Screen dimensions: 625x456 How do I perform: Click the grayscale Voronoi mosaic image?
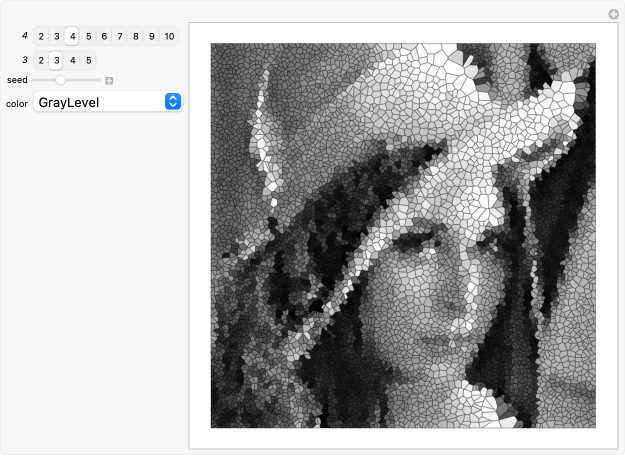coord(403,235)
